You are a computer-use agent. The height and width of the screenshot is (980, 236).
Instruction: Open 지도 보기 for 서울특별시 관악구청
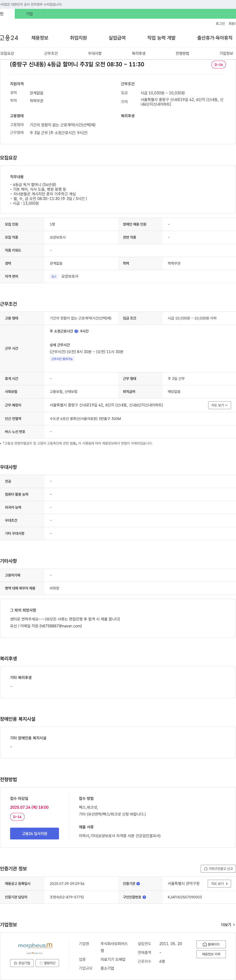pyautogui.click(x=219, y=884)
